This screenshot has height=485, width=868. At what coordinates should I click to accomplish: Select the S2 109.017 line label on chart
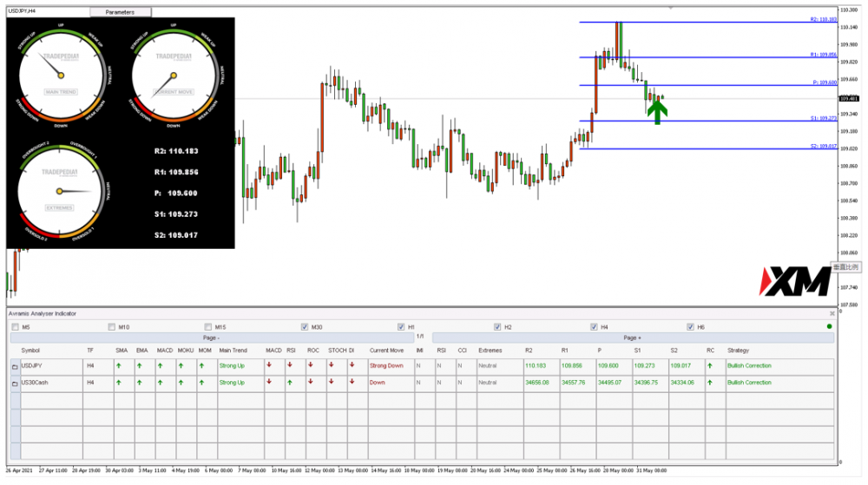coord(823,146)
